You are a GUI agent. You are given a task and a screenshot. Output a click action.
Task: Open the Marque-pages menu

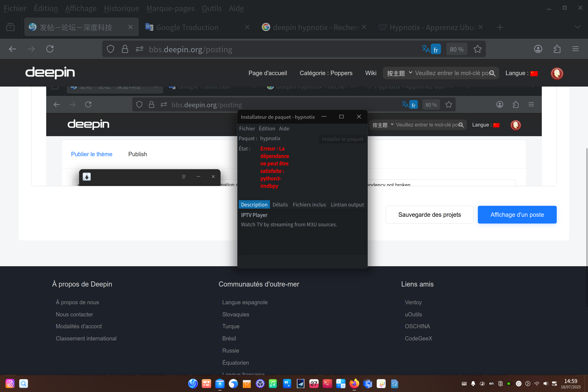pos(170,8)
